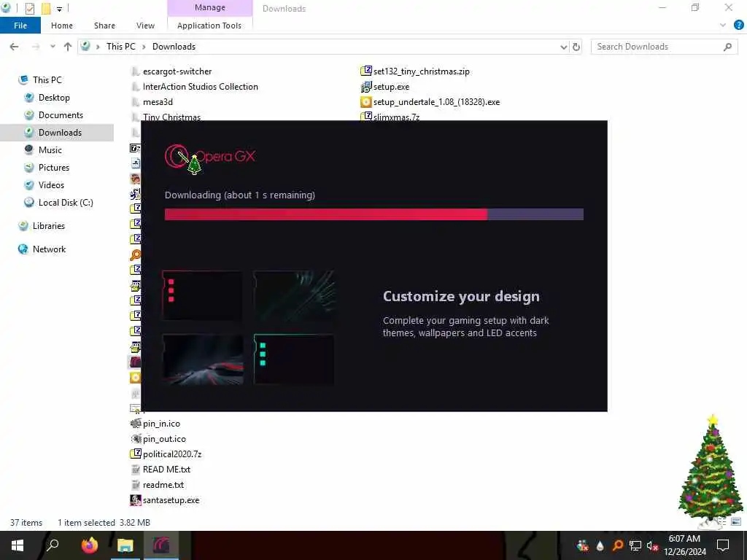
Task: Click the water droplet tray icon
Action: click(600, 545)
